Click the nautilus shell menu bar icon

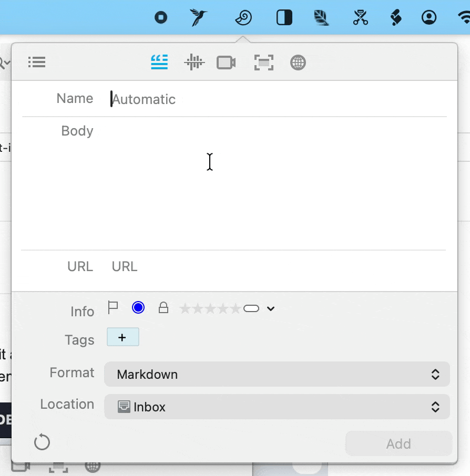click(x=243, y=18)
